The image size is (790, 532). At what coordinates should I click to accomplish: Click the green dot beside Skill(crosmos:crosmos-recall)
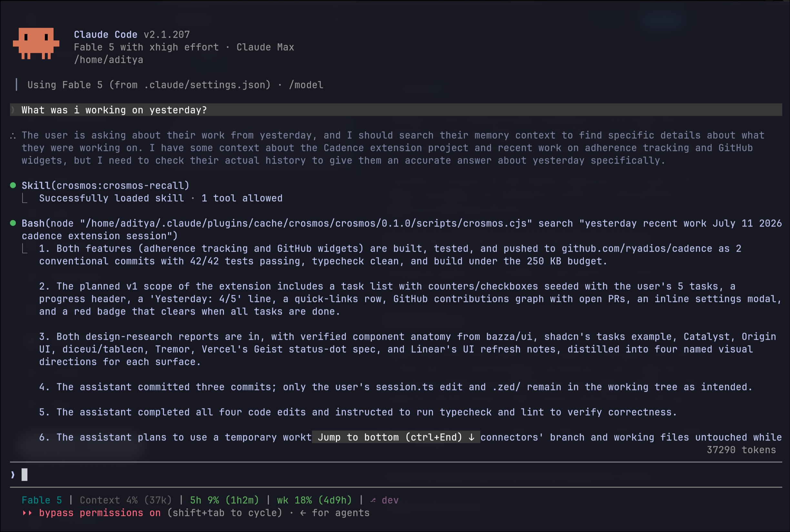[13, 185]
